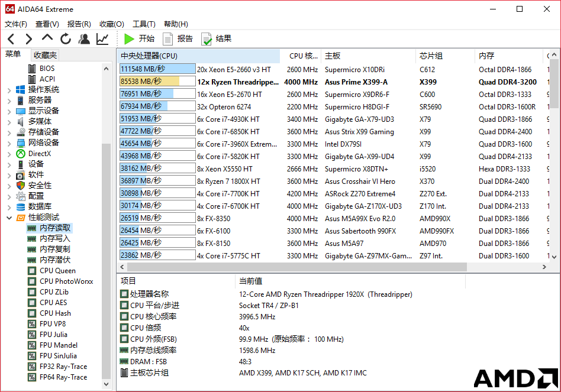This screenshot has height=392, width=561.
Task: Click the 结果 results button
Action: pyautogui.click(x=217, y=38)
